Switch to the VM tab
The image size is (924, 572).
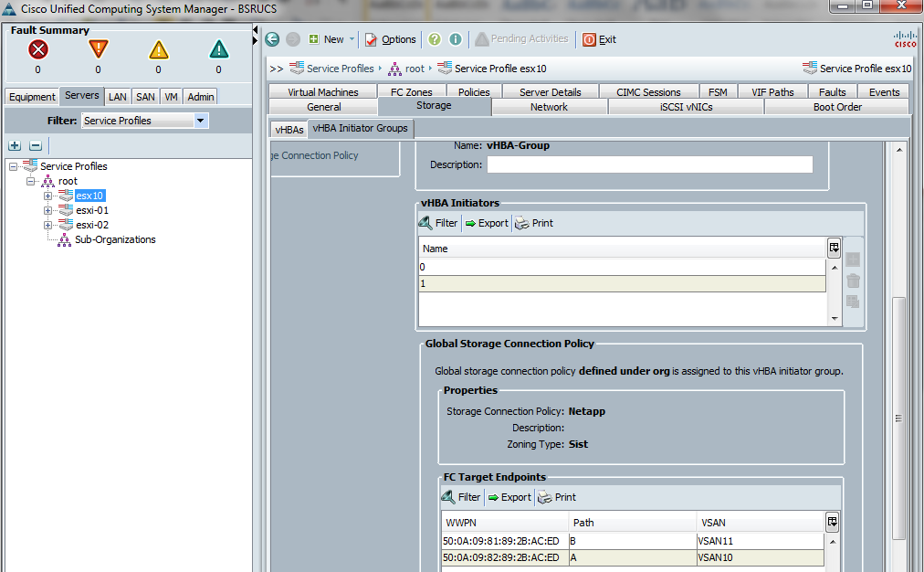coord(171,97)
